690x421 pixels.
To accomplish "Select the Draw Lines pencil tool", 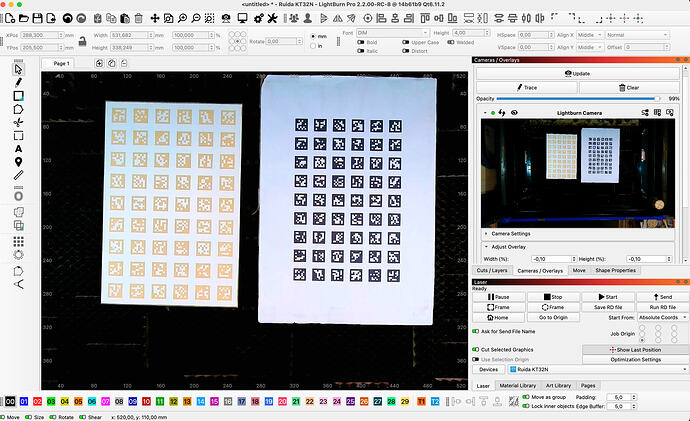I will point(18,82).
